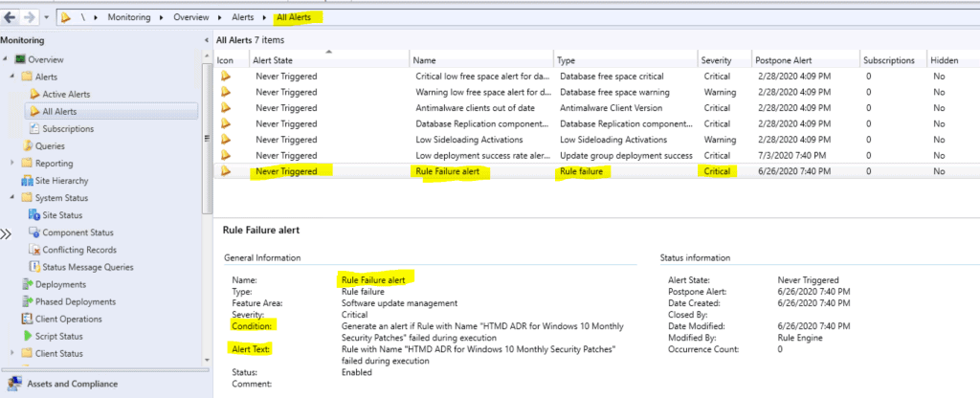The width and height of the screenshot is (980, 398).
Task: Collapse the Overview tree node
Action: coord(6,59)
